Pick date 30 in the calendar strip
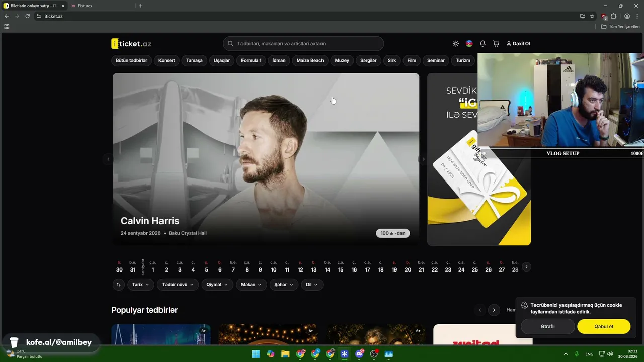Viewport: 644px width, 362px height. pos(119,267)
